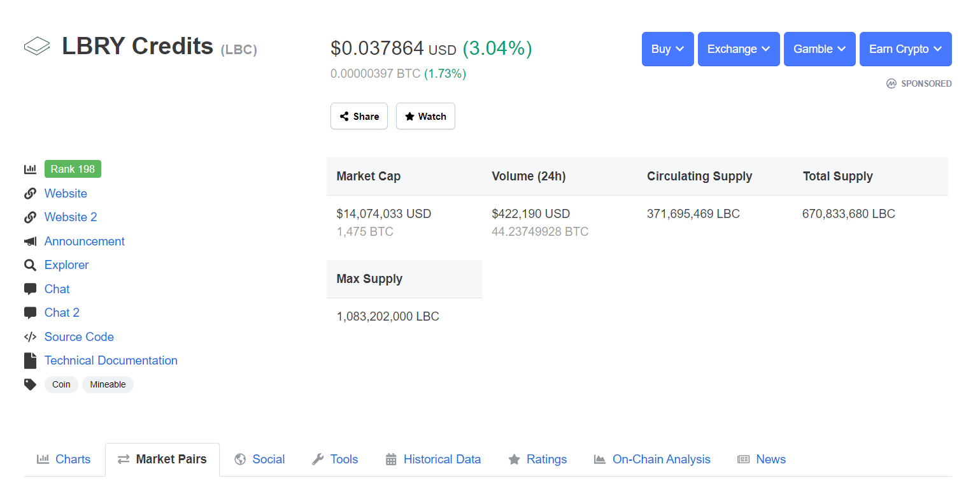The image size is (980, 485).
Task: Click the chain link icon beside Website
Action: 30,194
